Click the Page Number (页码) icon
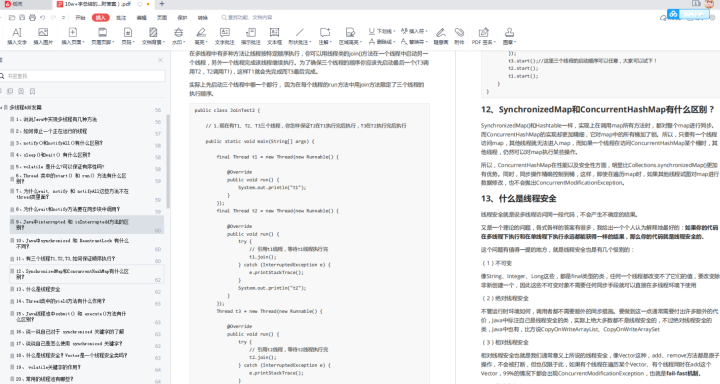The image size is (720, 384). pos(128,32)
